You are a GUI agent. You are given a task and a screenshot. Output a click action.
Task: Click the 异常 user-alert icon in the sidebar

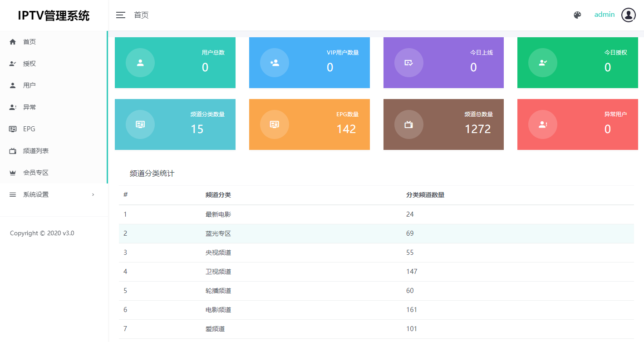coord(13,107)
